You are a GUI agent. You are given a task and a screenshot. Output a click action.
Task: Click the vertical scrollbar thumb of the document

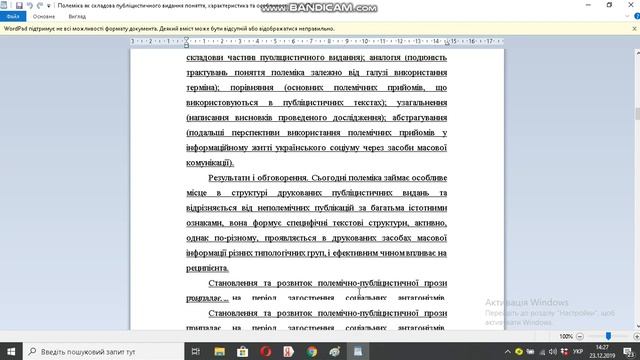637,113
